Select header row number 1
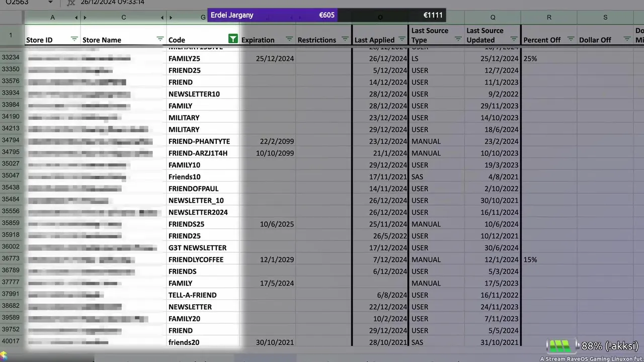Screen dimensions: 644x362 click(11, 35)
